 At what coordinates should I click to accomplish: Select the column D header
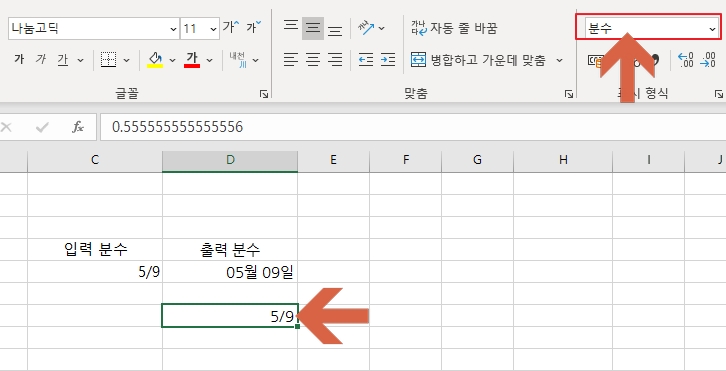230,160
